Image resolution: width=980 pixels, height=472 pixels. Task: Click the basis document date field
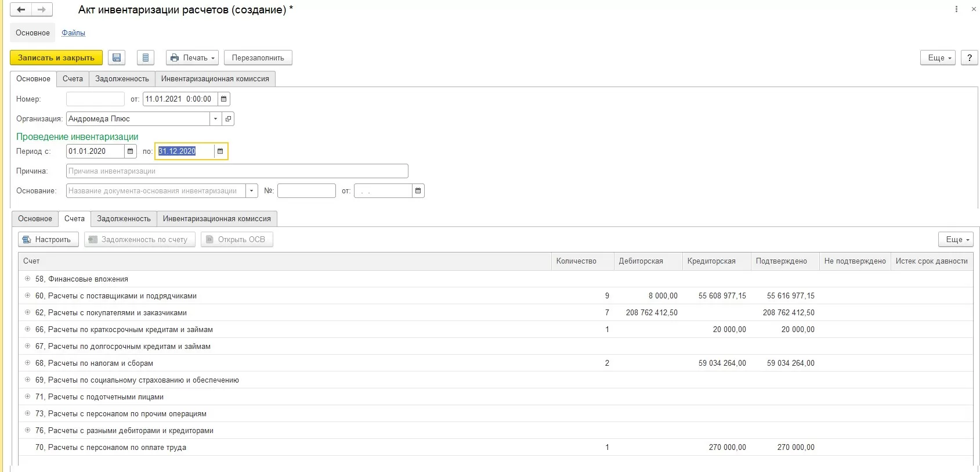383,191
